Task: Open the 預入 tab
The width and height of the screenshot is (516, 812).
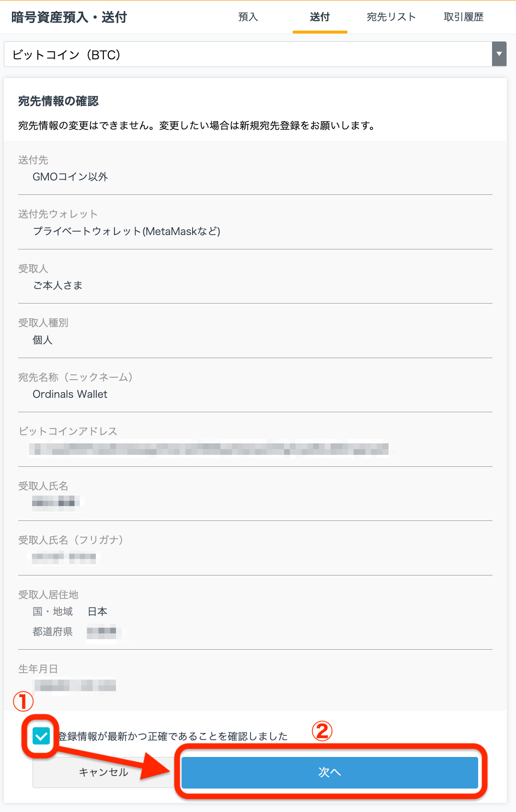Action: pos(248,17)
